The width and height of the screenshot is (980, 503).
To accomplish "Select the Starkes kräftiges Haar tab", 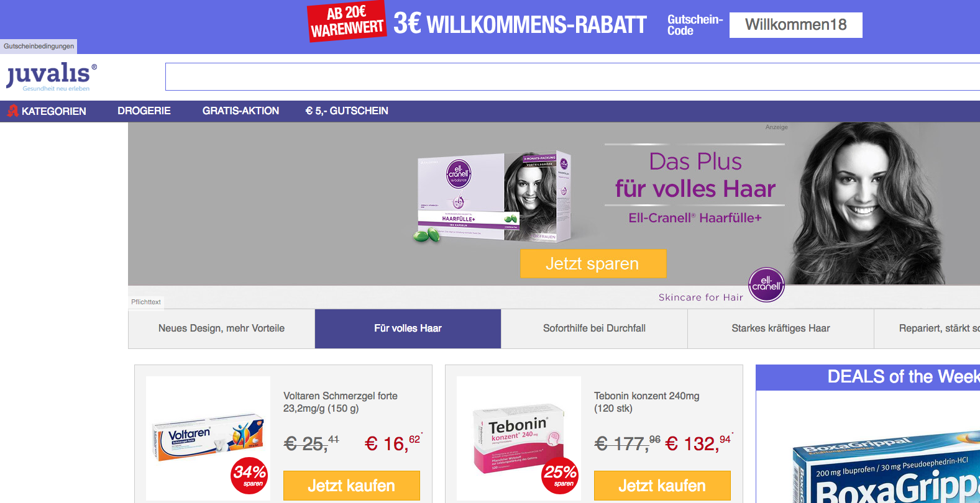I will [x=781, y=329].
